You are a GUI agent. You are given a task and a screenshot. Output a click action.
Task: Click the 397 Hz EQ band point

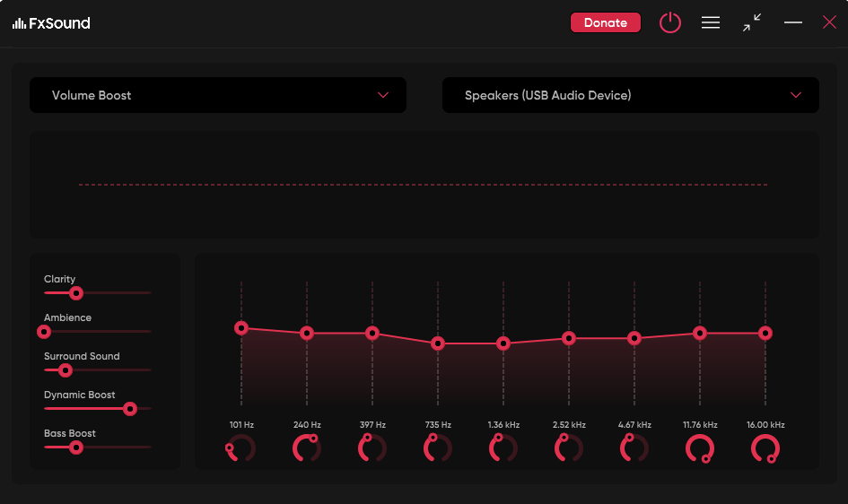pos(372,334)
